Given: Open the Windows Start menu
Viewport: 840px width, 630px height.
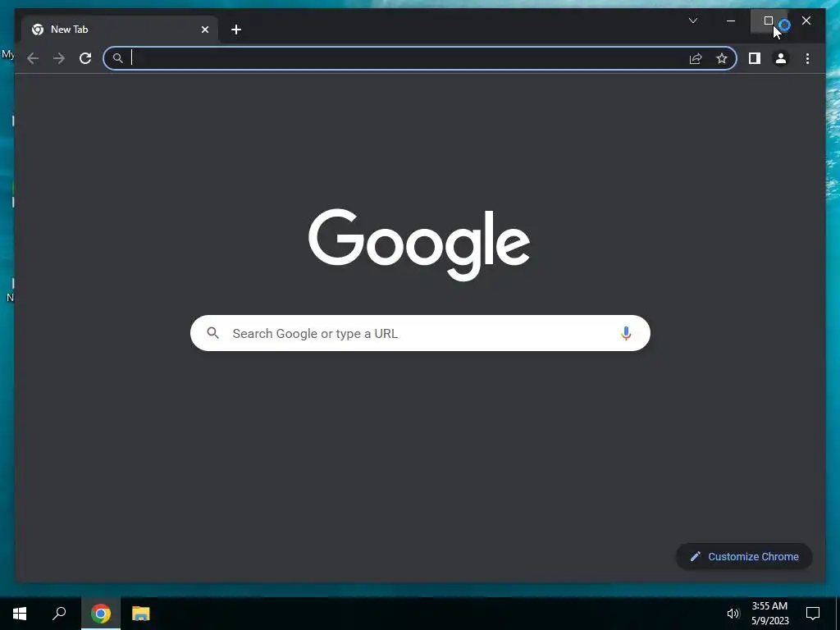Looking at the screenshot, I should 20,614.
